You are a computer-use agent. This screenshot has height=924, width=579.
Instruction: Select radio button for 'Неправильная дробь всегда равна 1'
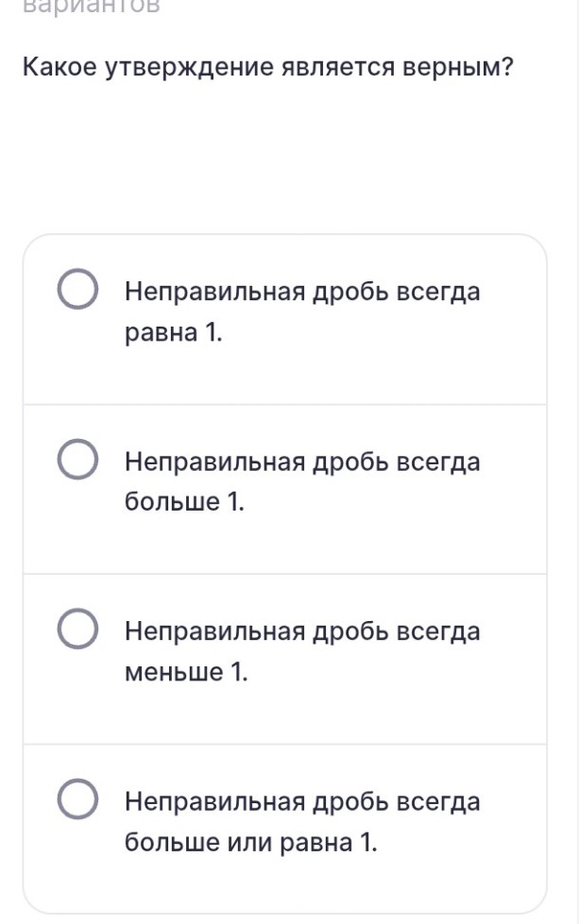[79, 290]
